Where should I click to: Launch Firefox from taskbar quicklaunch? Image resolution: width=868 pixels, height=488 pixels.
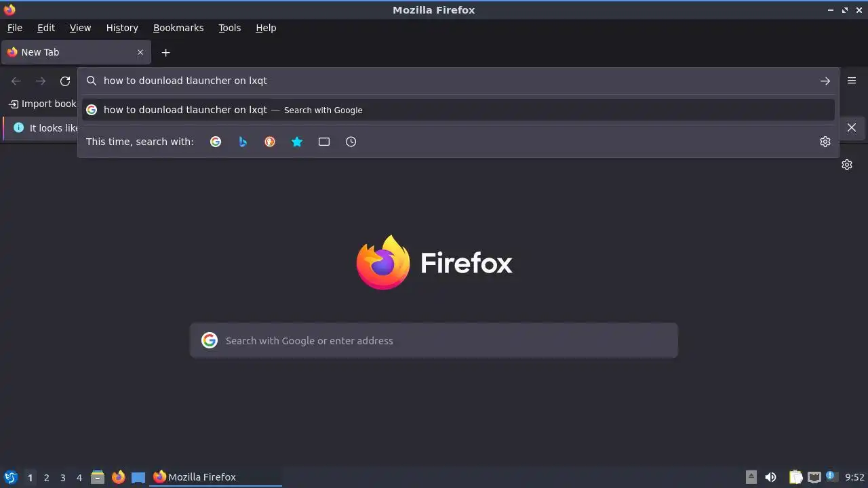click(x=118, y=477)
